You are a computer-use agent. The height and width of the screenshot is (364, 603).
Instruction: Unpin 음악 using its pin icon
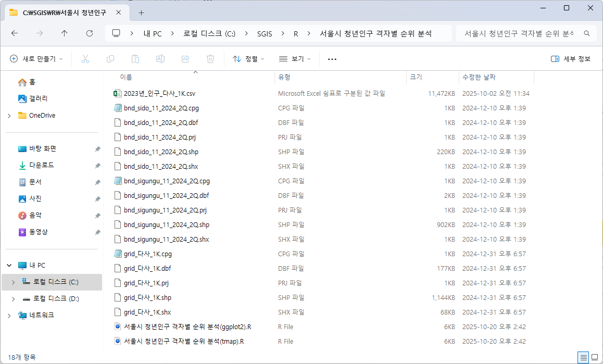coord(98,216)
